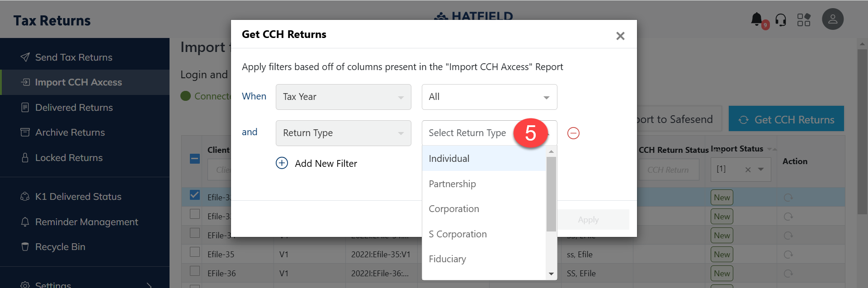Open the apps grid icon
Viewport: 868px width, 288px height.
click(804, 20)
